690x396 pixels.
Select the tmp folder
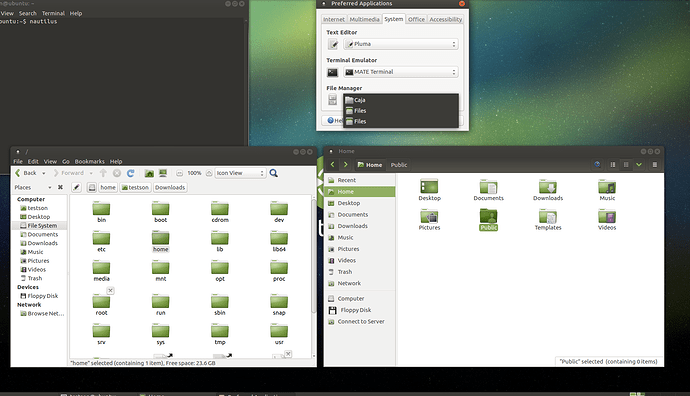coord(220,334)
